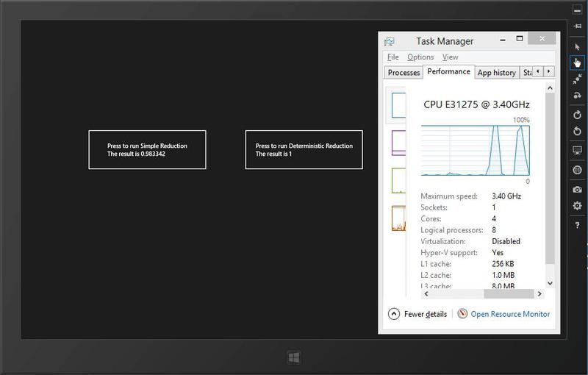Toggle always-on-top pin icon

pyautogui.click(x=577, y=26)
